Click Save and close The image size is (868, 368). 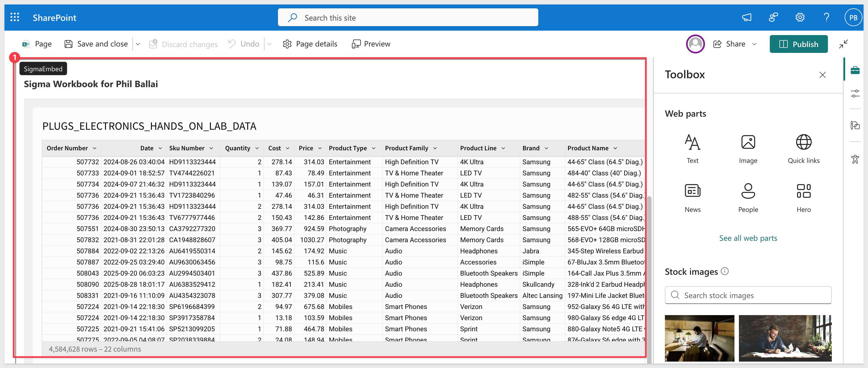(x=96, y=44)
